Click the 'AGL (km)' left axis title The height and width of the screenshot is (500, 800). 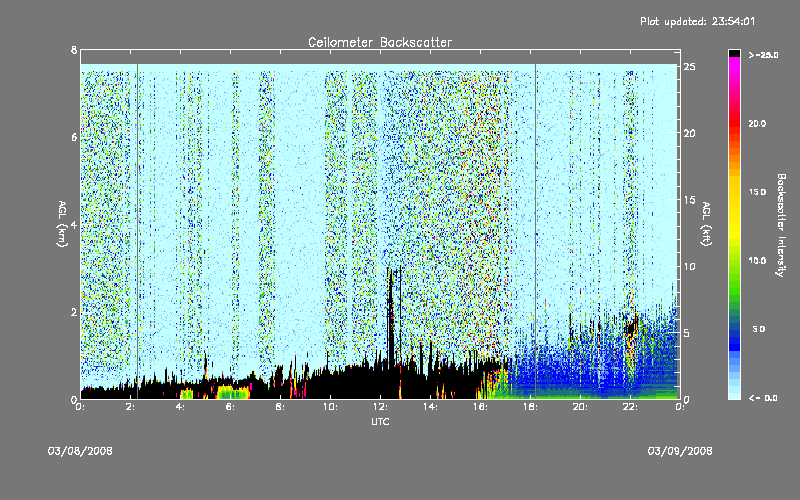click(62, 224)
